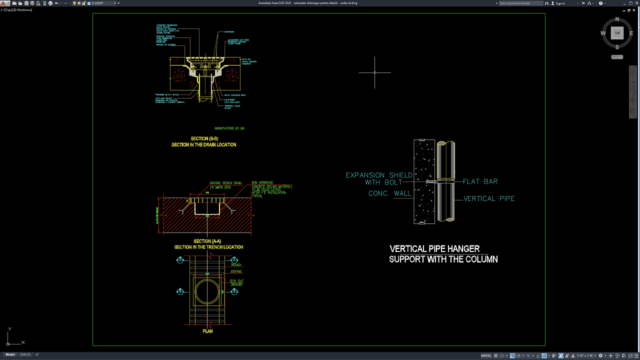Open the AutoCAD application menu

(x=5, y=3)
